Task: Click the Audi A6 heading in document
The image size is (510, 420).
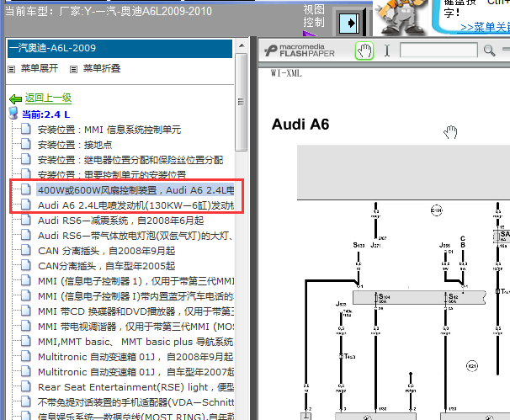Action: click(x=300, y=125)
